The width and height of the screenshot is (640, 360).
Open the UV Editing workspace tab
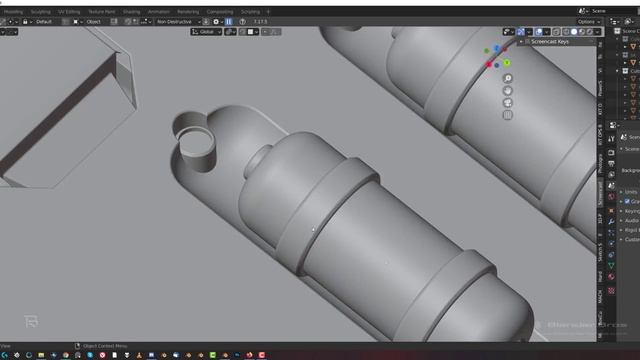point(69,12)
